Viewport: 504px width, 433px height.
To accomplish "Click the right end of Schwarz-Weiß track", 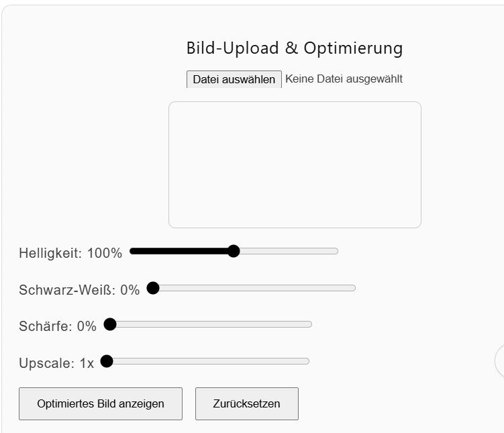I will [x=350, y=288].
